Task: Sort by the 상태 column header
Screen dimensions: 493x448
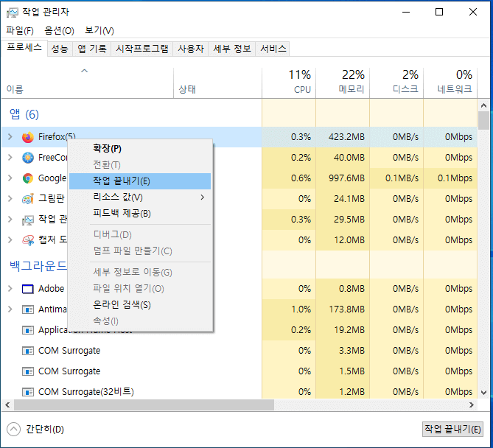Action: point(217,83)
